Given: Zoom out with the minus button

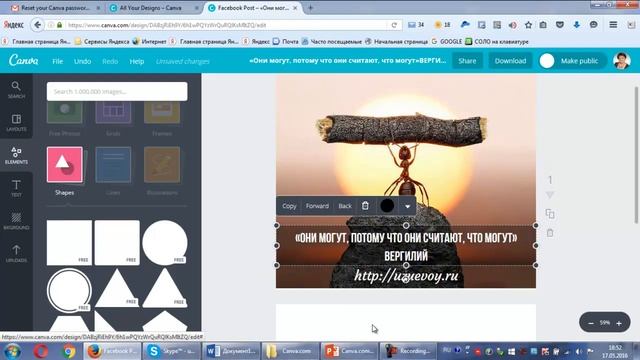Looking at the screenshot, I should (x=591, y=323).
